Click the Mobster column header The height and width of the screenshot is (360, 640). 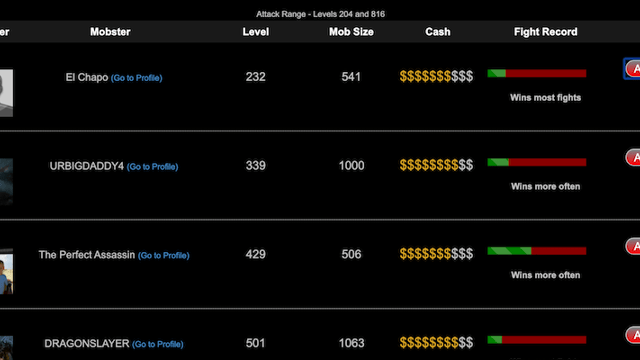click(x=110, y=32)
